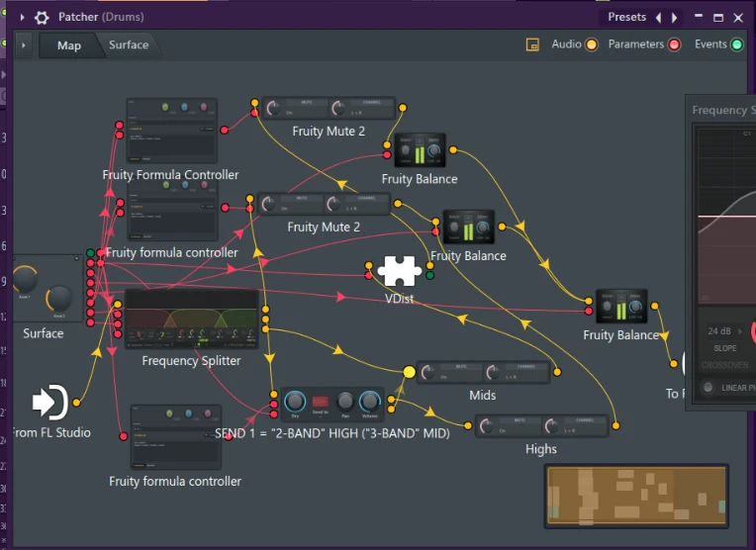This screenshot has width=756, height=550.
Task: Open the 24 dB slope dropdown
Action: tap(724, 331)
